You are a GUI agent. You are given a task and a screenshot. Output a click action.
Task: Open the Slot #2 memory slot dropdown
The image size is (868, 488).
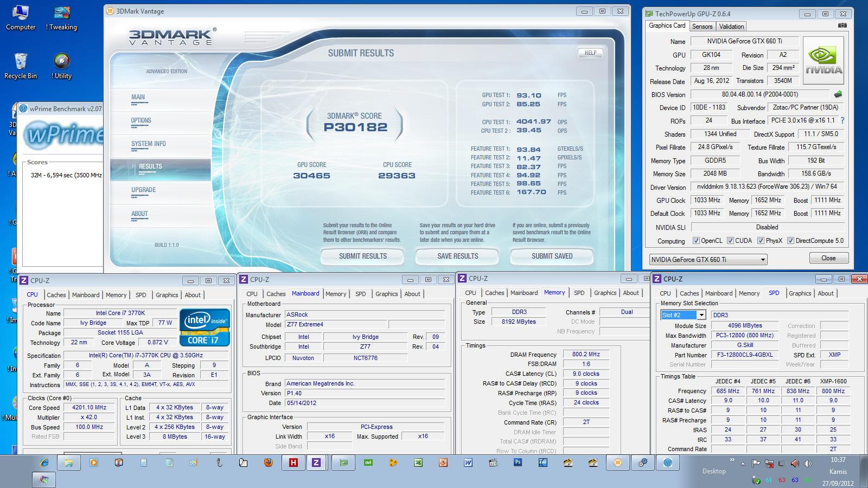(682, 315)
